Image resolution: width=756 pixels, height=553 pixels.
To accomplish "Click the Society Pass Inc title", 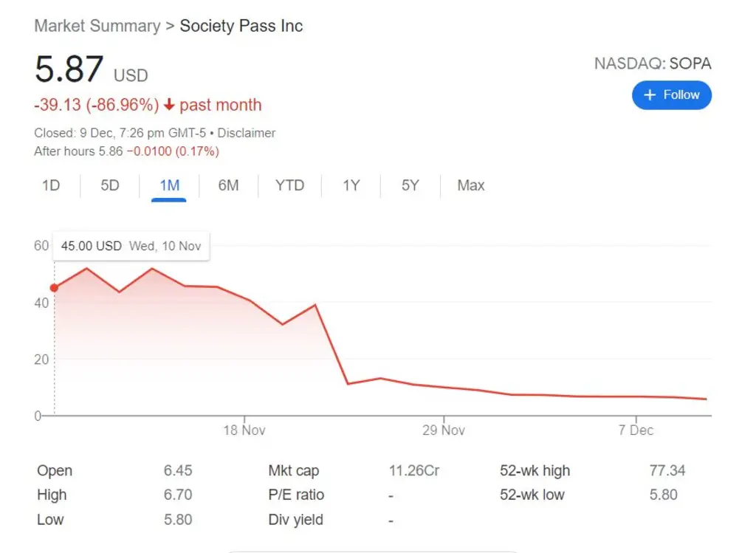I will point(241,26).
